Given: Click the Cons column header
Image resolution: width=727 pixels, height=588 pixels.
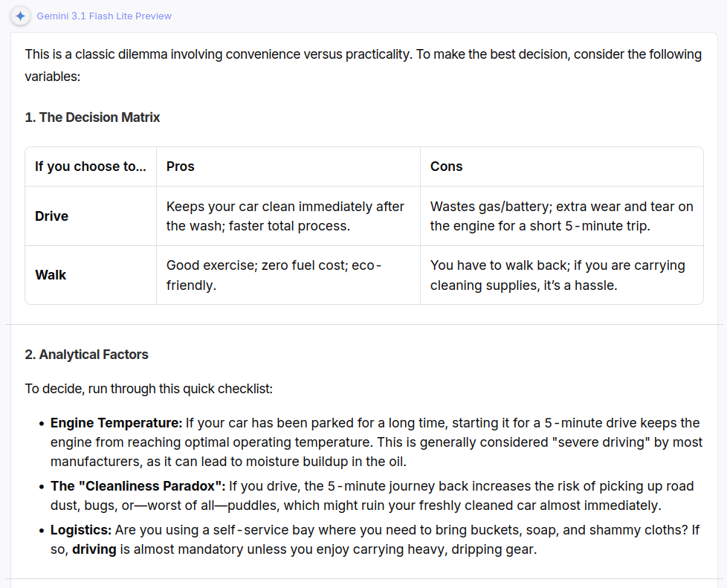Looking at the screenshot, I should point(446,167).
